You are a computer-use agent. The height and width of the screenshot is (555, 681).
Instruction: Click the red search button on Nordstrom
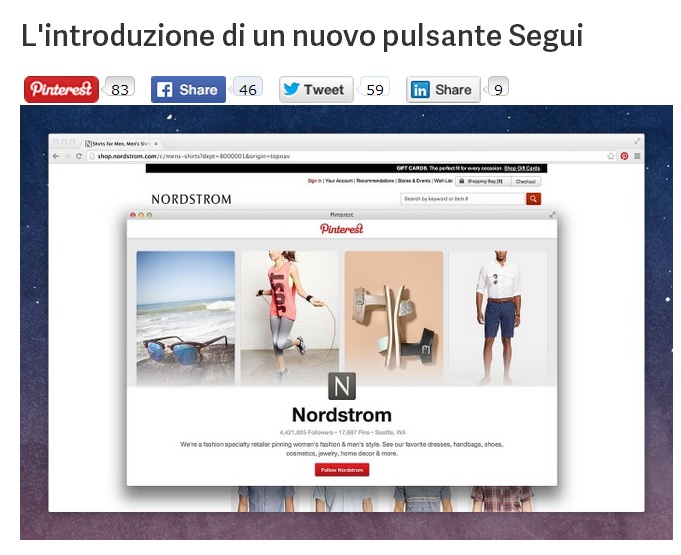pyautogui.click(x=533, y=199)
